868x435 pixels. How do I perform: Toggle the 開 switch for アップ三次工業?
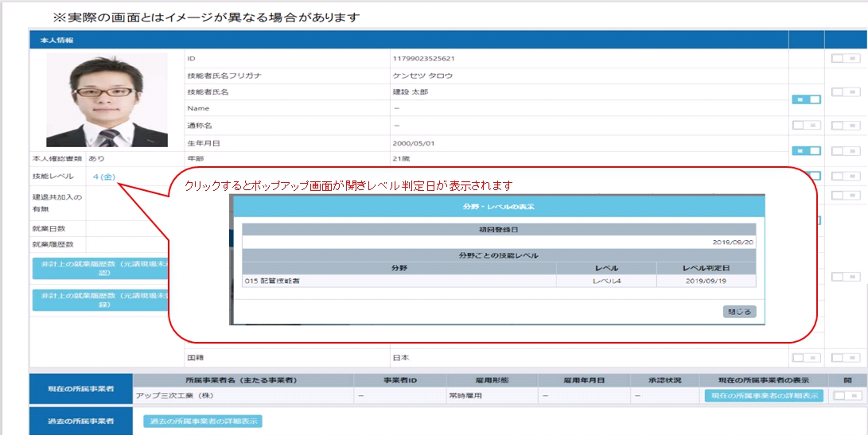tap(846, 395)
